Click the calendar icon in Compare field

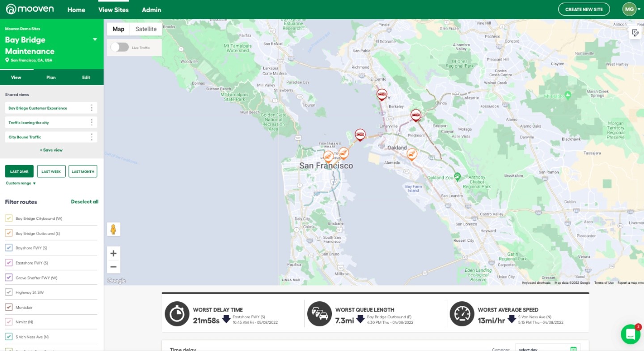[x=573, y=349]
